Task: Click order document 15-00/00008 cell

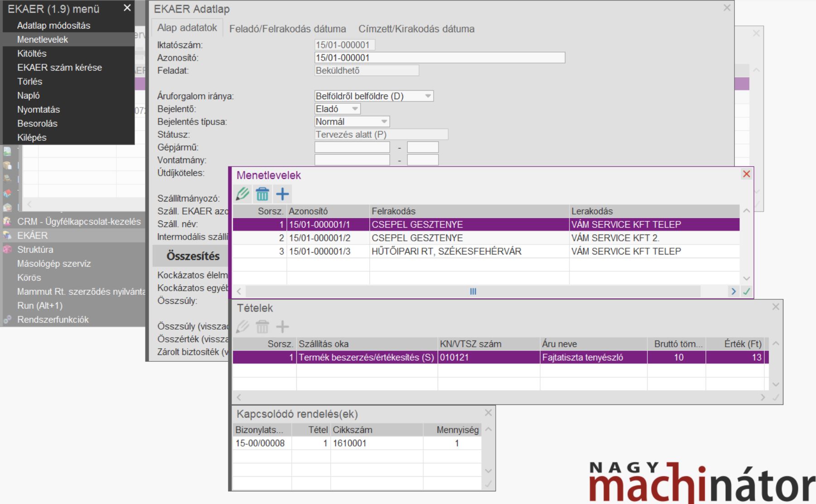Action: coord(262,443)
